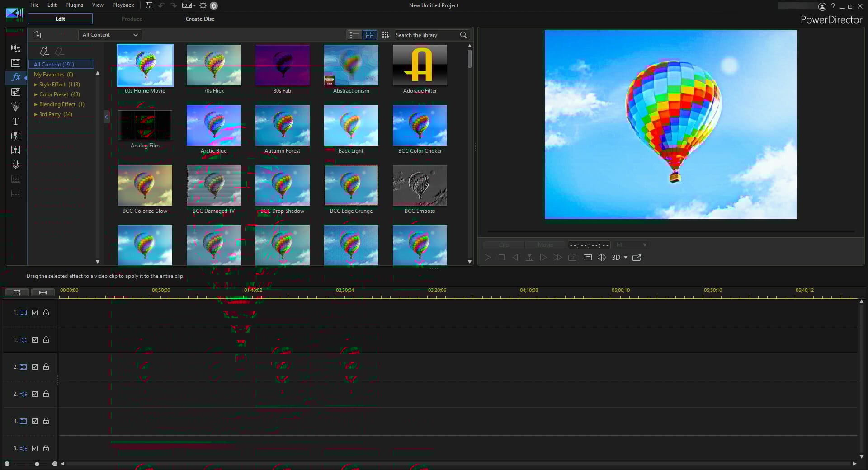The width and height of the screenshot is (868, 470).
Task: Switch library to details list view
Action: click(354, 35)
